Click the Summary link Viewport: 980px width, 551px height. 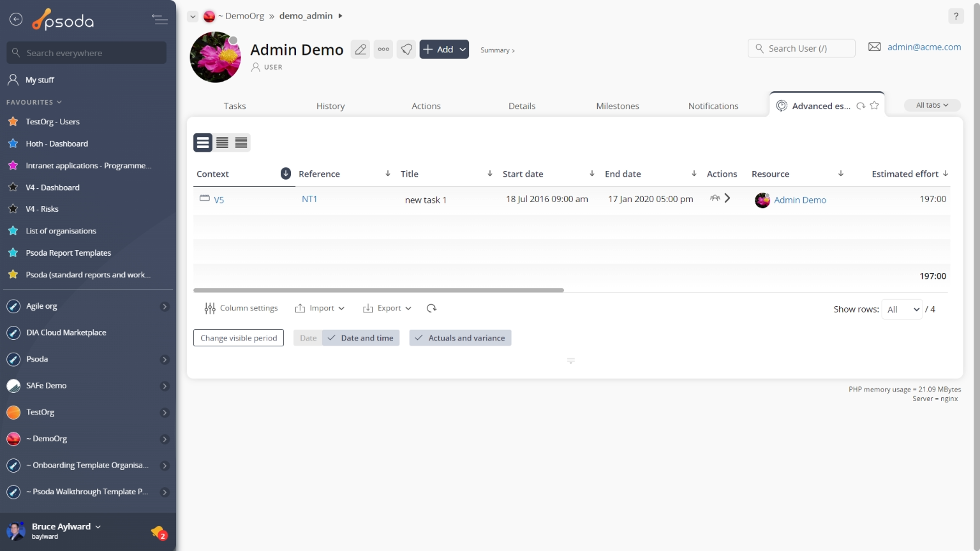498,50
